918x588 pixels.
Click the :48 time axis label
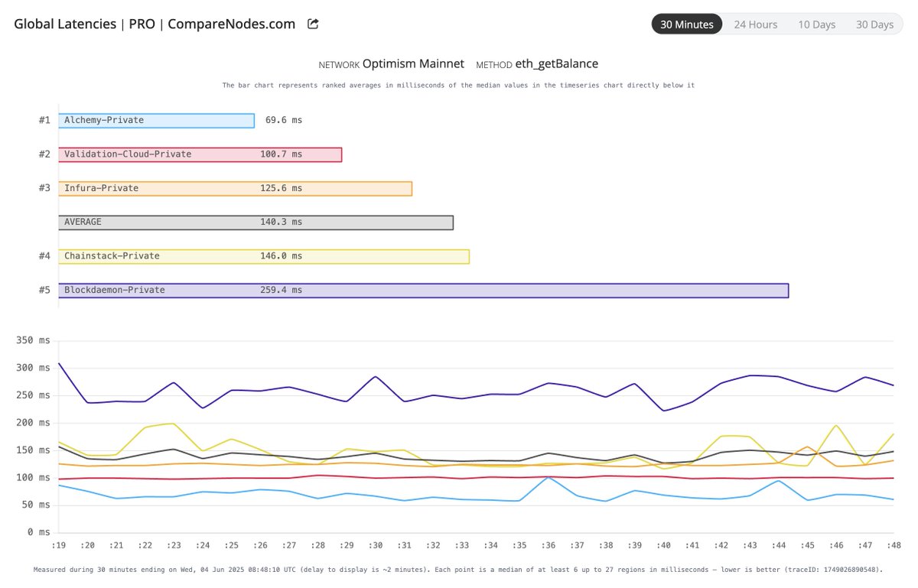(894, 546)
